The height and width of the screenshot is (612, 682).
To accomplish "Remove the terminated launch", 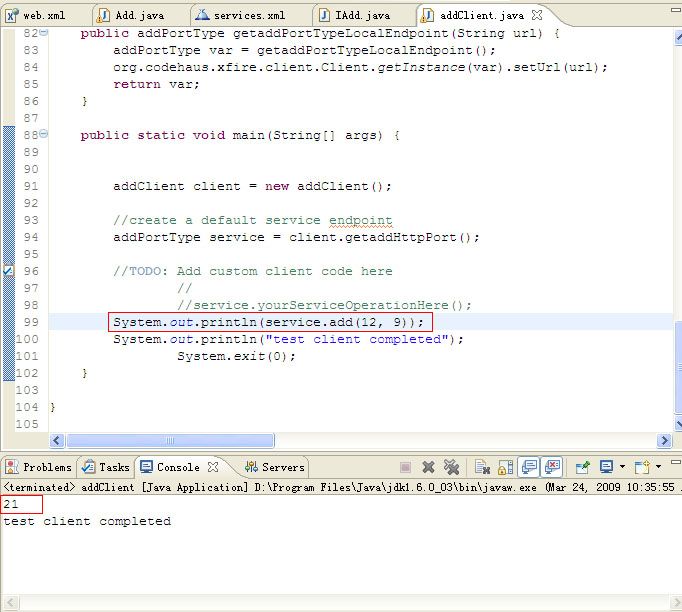I will coord(428,468).
